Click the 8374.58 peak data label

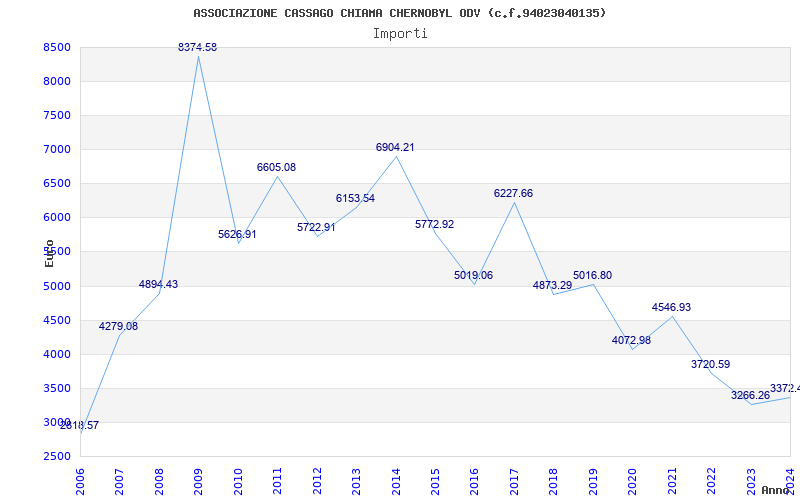(197, 47)
